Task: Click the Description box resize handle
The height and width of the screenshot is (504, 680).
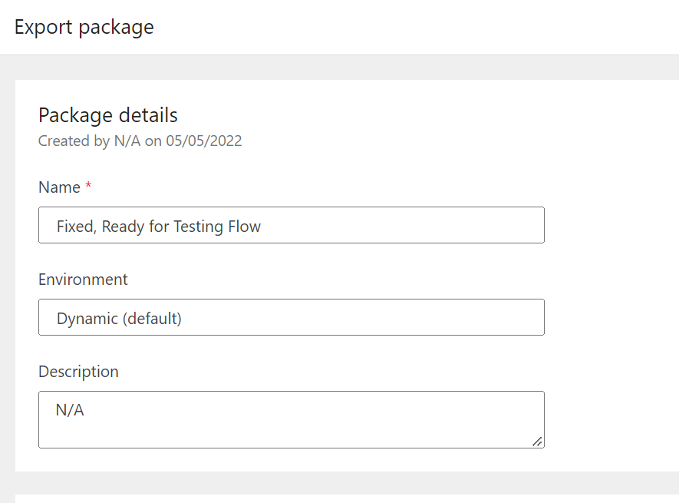Action: click(537, 442)
